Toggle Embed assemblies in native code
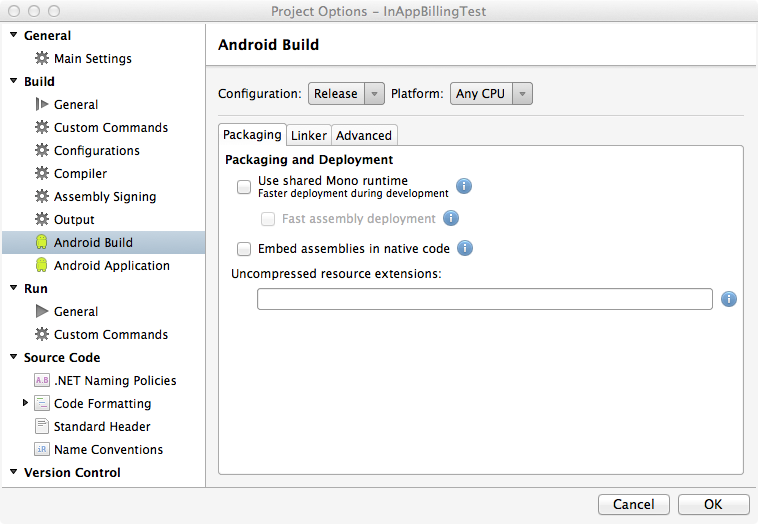The width and height of the screenshot is (758, 524). 244,248
